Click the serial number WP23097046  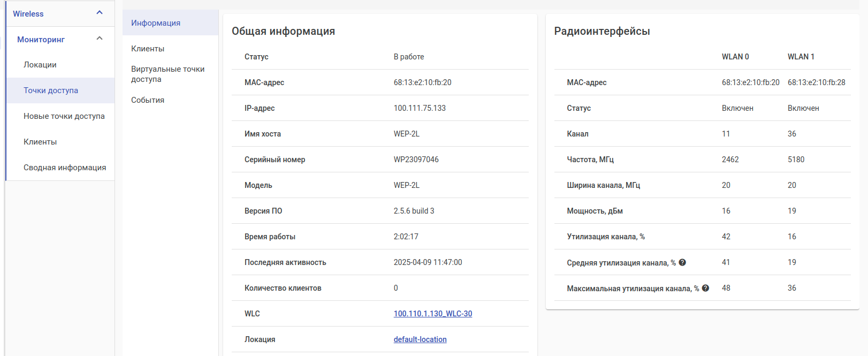click(x=416, y=160)
